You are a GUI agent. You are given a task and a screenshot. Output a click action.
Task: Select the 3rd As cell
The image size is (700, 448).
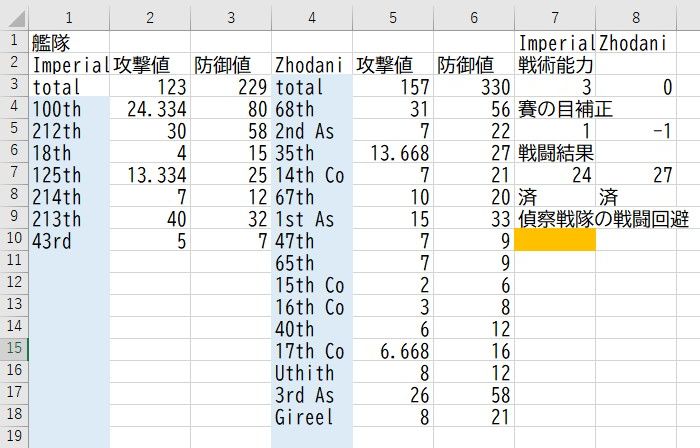(x=312, y=394)
